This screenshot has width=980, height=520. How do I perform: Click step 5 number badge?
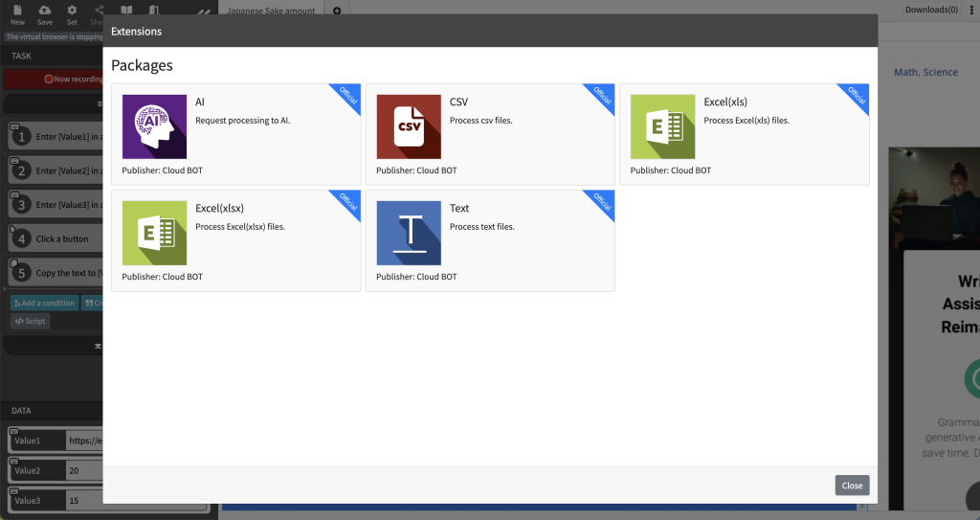click(21, 273)
